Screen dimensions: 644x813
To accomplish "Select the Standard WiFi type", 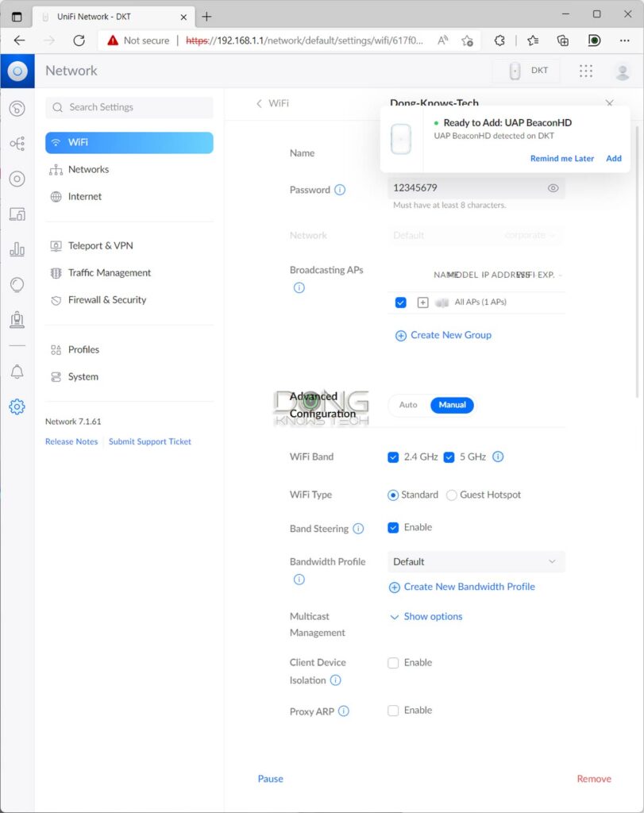I will pos(393,495).
